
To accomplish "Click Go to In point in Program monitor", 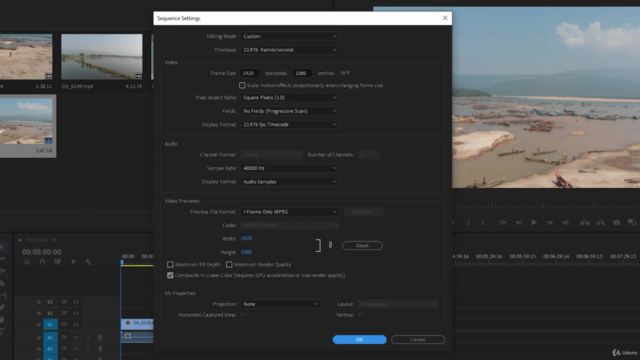I will (x=503, y=222).
